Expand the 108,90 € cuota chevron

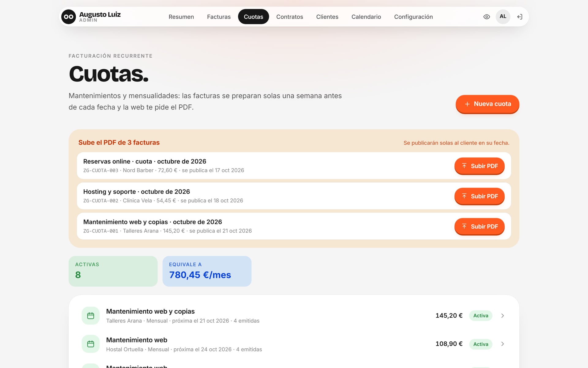coord(503,344)
